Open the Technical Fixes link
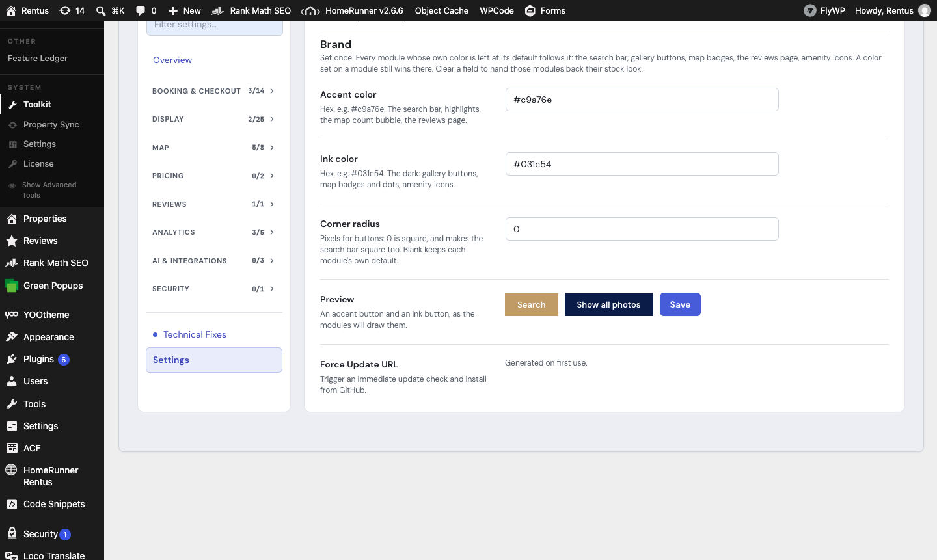 pos(195,334)
